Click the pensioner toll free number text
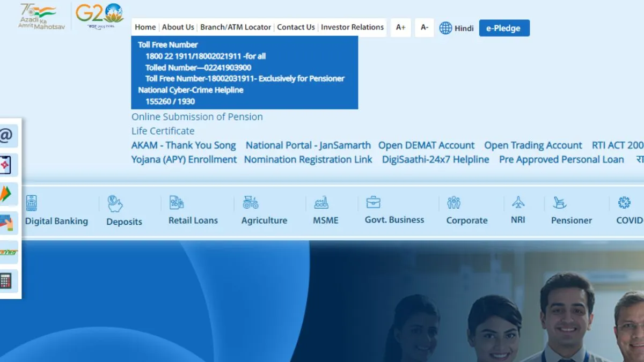This screenshot has width=644, height=362. 245,79
